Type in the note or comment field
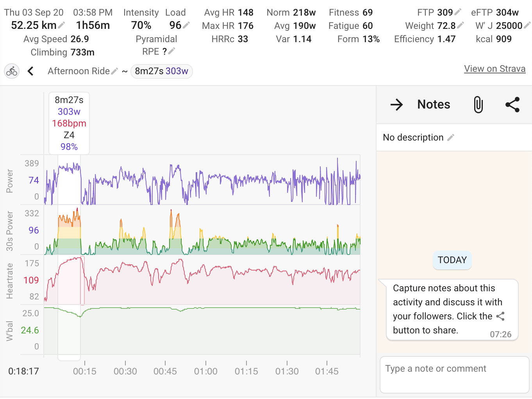 454,375
